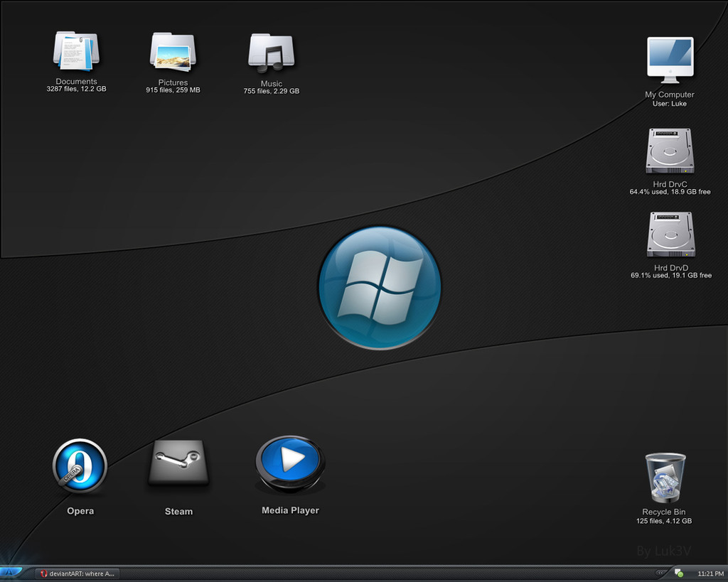Image resolution: width=728 pixels, height=582 pixels.
Task: Open the Music folder icon
Action: [271, 53]
